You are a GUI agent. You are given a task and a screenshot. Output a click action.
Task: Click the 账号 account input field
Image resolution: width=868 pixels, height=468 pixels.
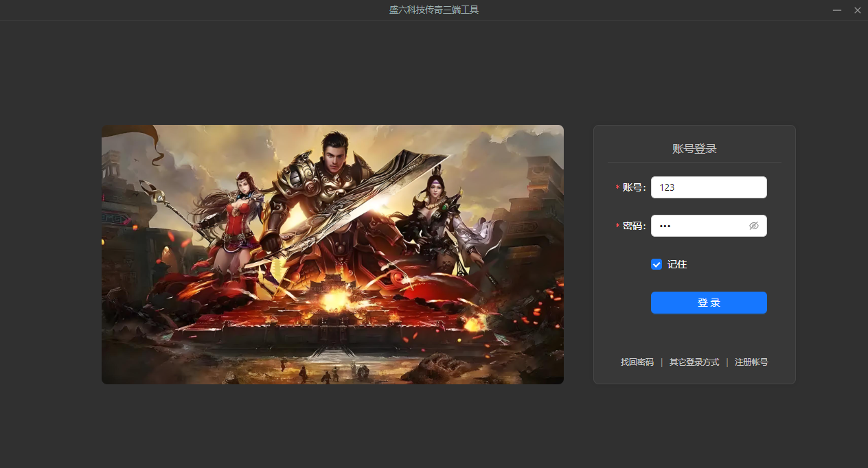[709, 187]
